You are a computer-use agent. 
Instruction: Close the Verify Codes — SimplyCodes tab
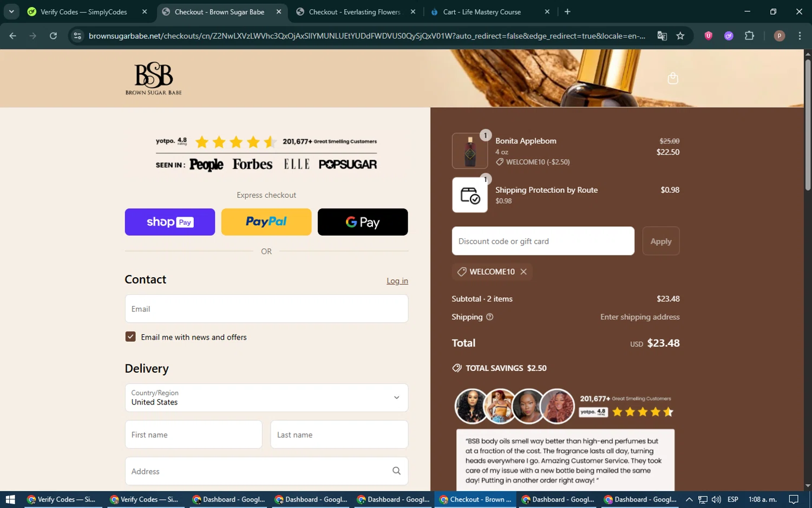tap(145, 11)
